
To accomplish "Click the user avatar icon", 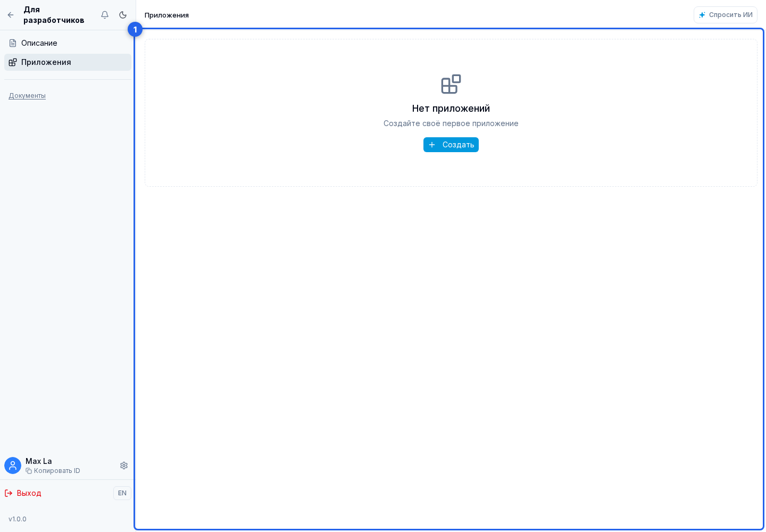I will coord(13,465).
